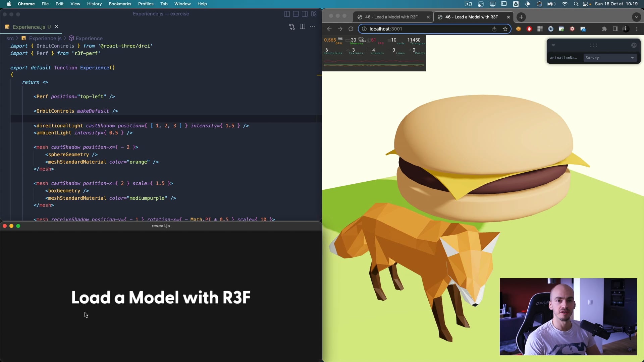Click the red hand ad-blocker extension icon

(x=530, y=29)
